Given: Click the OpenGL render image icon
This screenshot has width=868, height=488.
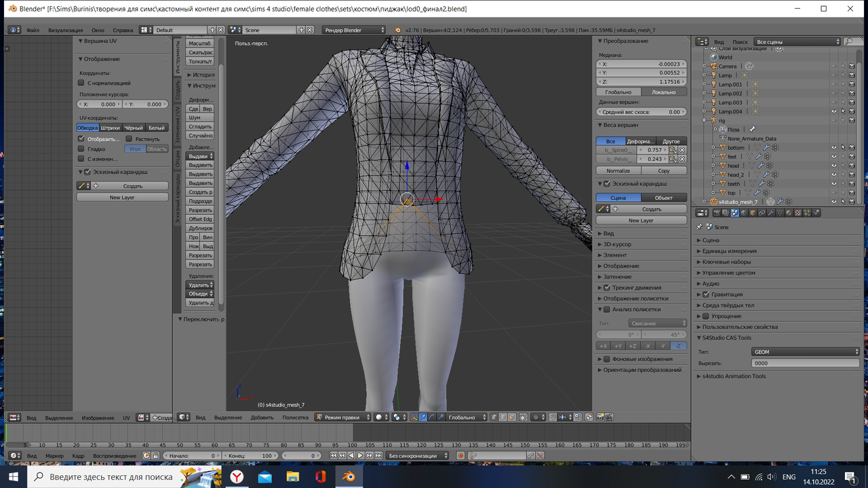Looking at the screenshot, I should pyautogui.click(x=600, y=418).
